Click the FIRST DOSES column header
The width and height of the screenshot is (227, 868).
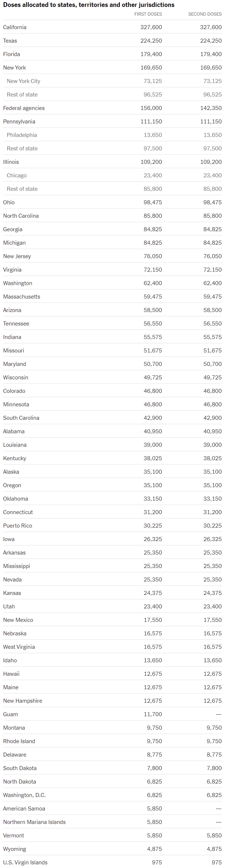148,14
